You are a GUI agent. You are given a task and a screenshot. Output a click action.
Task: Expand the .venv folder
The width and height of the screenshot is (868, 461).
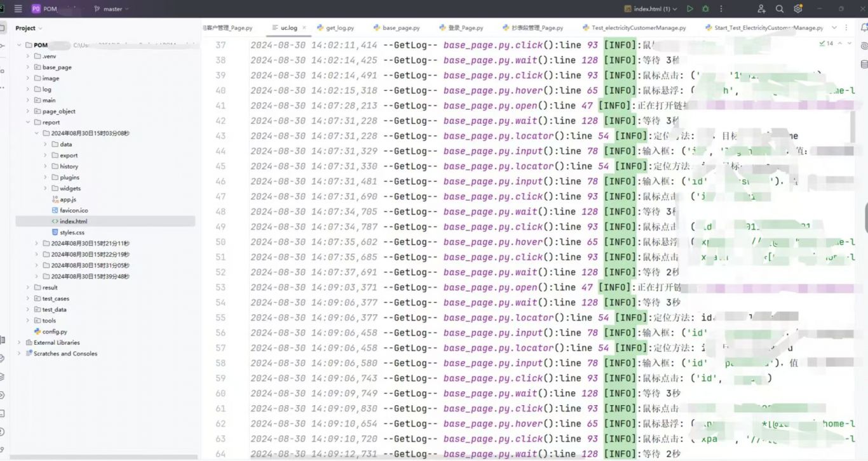[x=28, y=56]
